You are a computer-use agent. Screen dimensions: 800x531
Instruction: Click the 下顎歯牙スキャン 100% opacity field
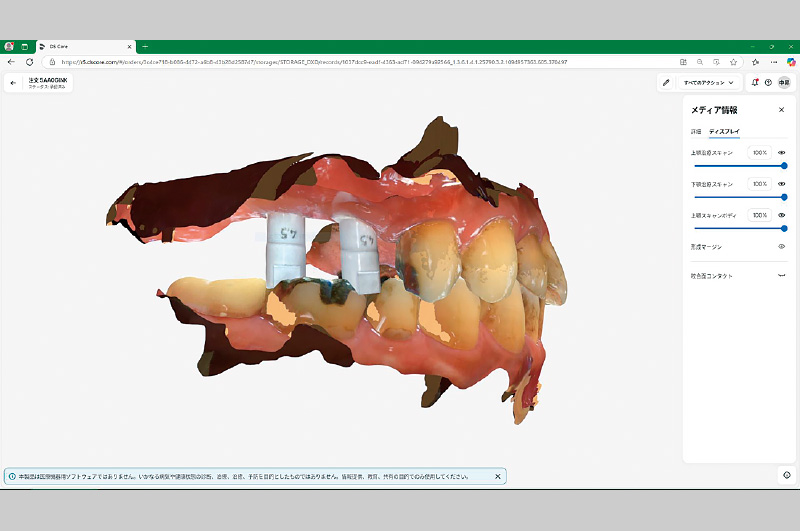760,184
